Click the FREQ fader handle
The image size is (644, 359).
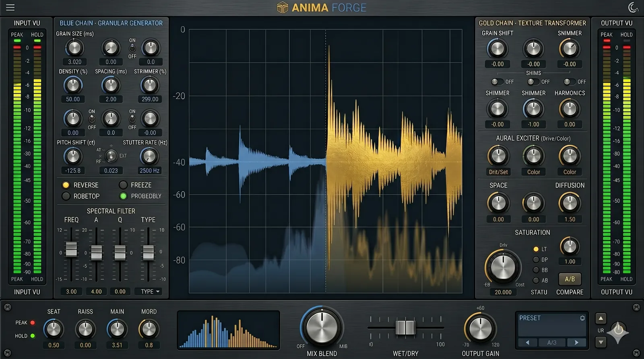tap(71, 249)
